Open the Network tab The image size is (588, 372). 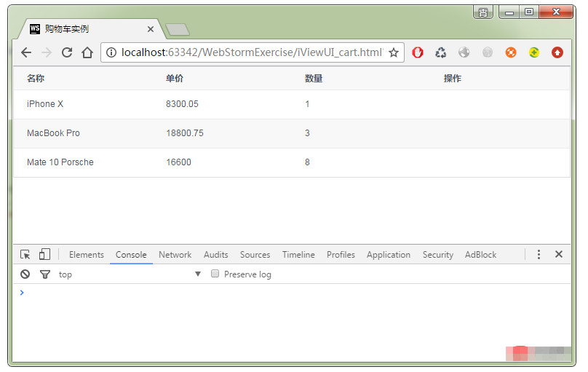coord(175,255)
